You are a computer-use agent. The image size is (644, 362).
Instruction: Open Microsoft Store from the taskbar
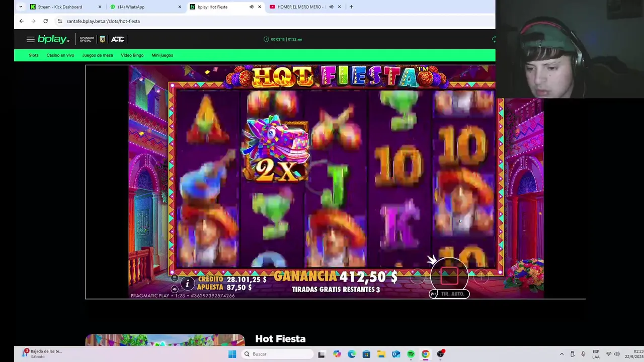coord(366,354)
